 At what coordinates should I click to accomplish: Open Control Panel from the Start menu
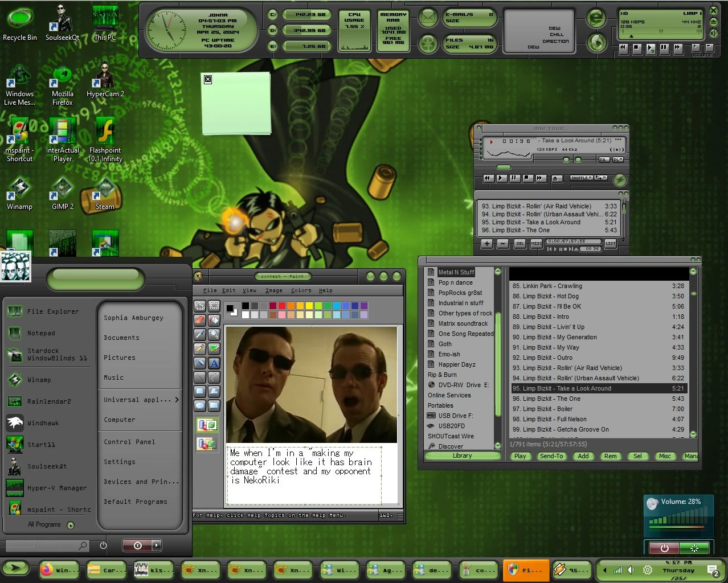coord(129,442)
